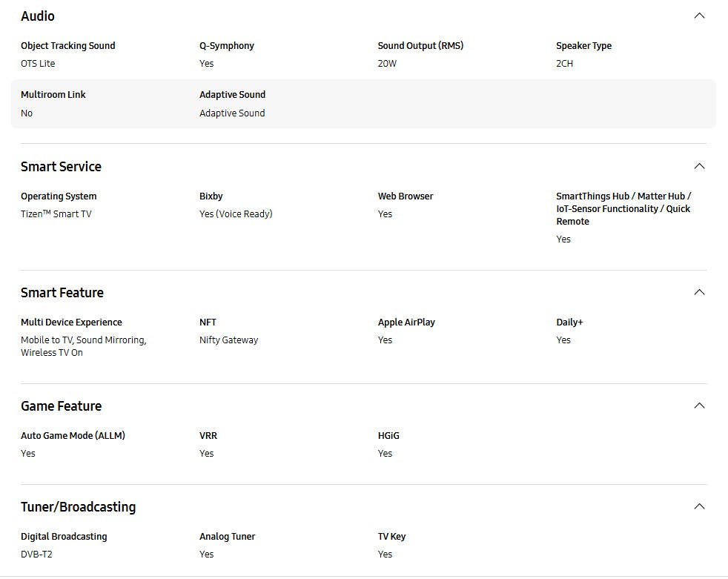Collapse the Game Feature section chevron
This screenshot has width=728, height=579.
point(698,406)
